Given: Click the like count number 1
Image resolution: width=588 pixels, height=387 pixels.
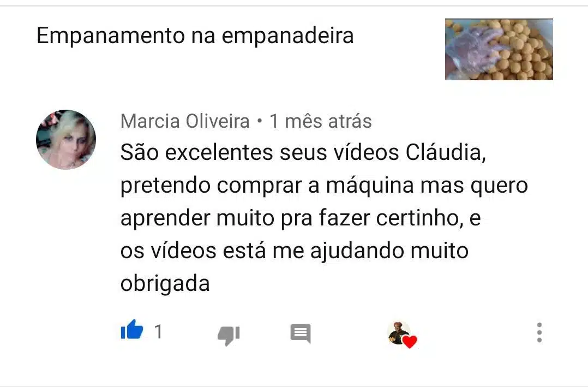Looking at the screenshot, I should point(159,332).
